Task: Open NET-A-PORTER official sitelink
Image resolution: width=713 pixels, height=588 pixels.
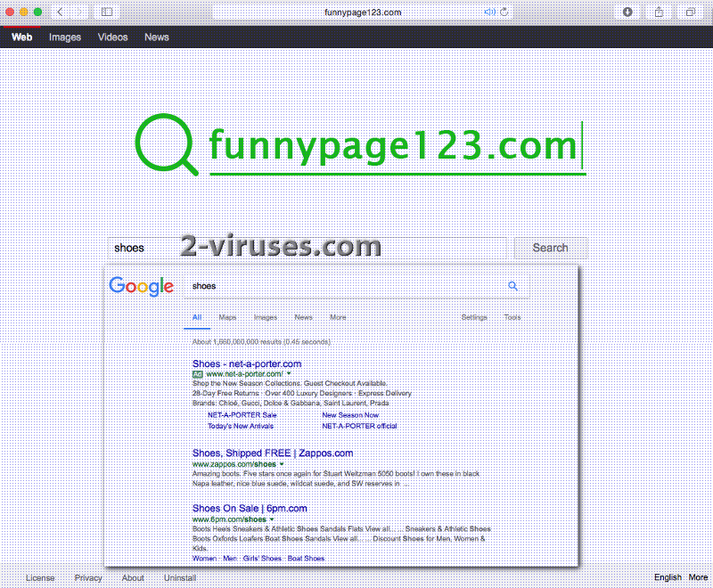Action: tap(359, 426)
